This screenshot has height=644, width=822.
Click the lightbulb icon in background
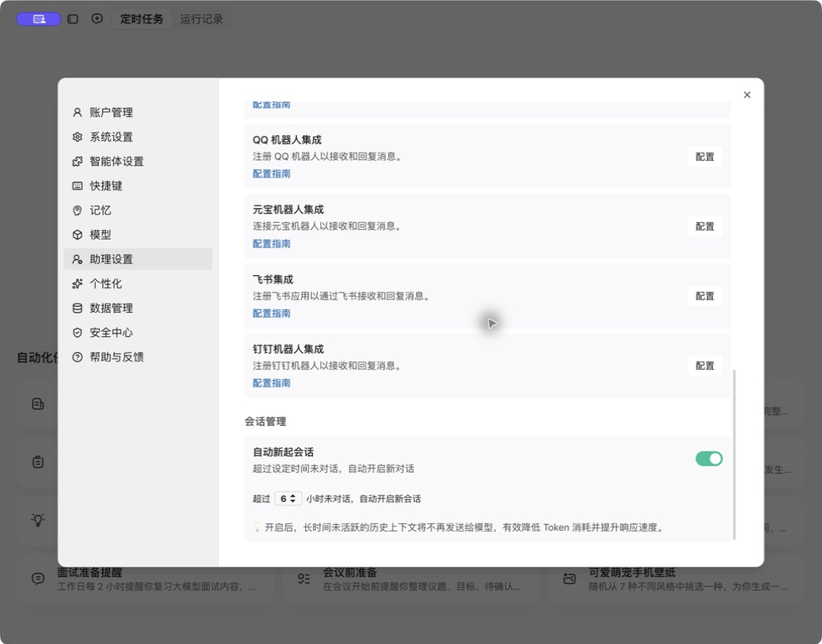pyautogui.click(x=39, y=520)
